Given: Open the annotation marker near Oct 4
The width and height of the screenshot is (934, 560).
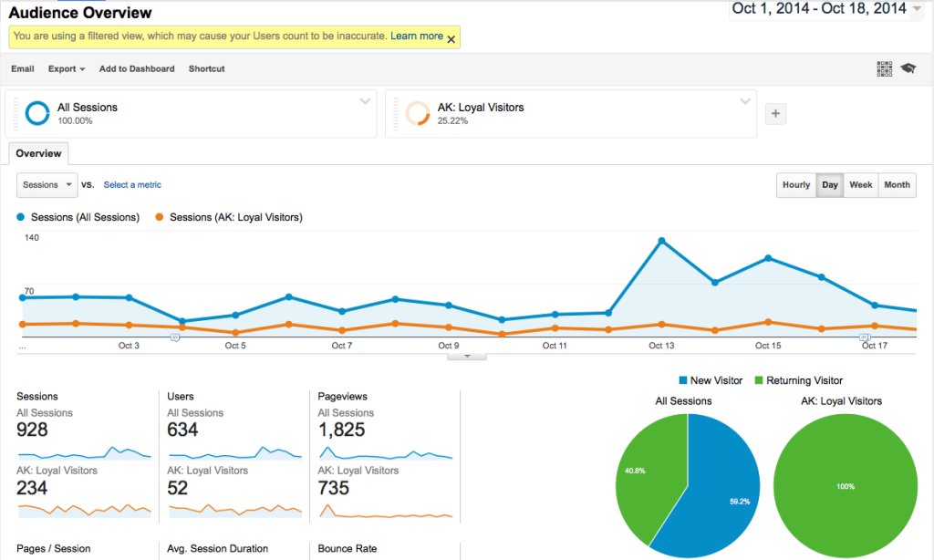Looking at the screenshot, I should pos(174,337).
